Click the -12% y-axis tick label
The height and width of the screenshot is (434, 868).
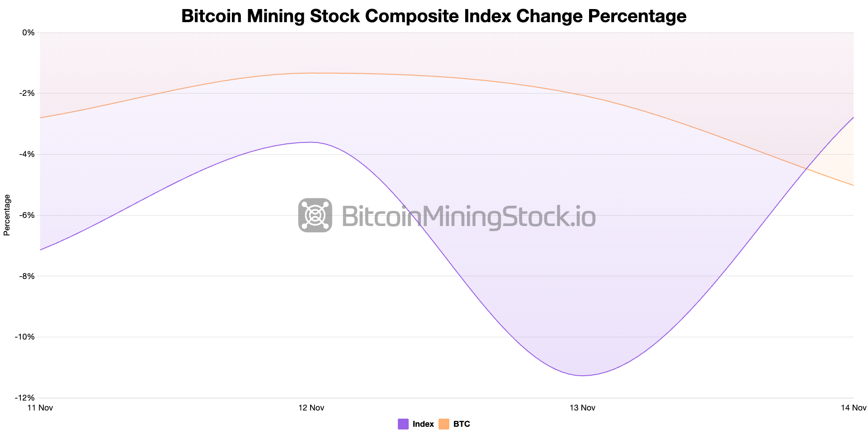[25, 398]
